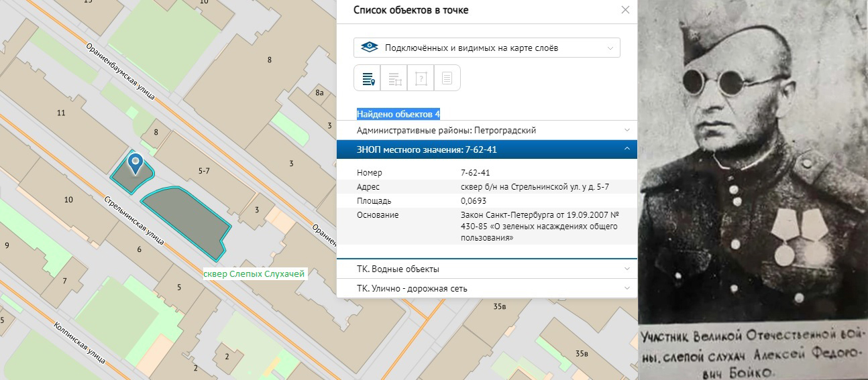868x380 pixels.
Task: Open the 'Подключённых и видимых на карте слоёв' dropdown
Action: (487, 48)
